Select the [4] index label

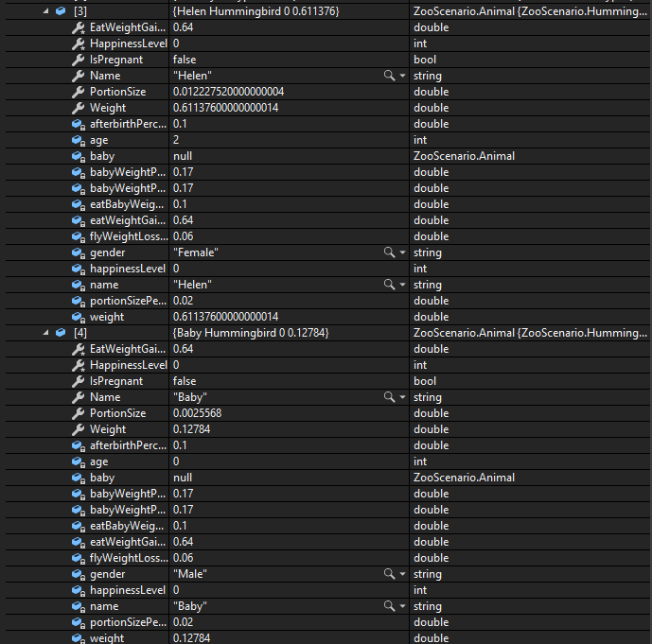pyautogui.click(x=80, y=333)
